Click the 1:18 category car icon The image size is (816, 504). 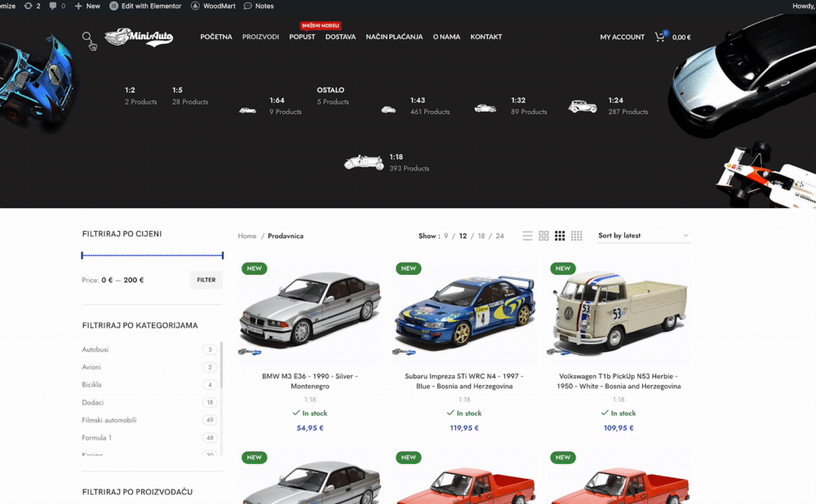click(364, 162)
